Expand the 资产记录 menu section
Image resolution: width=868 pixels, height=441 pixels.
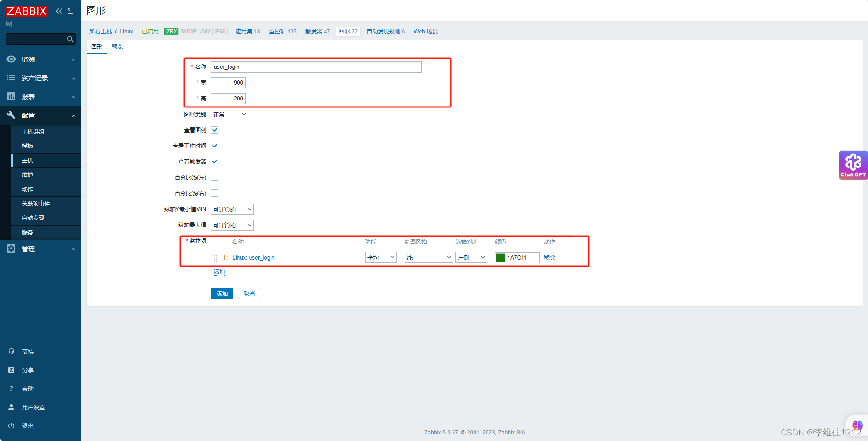74,79
